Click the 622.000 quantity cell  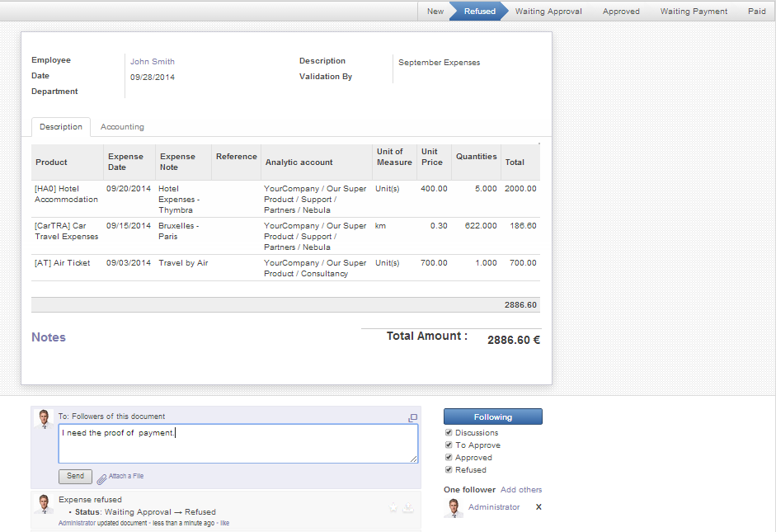481,226
